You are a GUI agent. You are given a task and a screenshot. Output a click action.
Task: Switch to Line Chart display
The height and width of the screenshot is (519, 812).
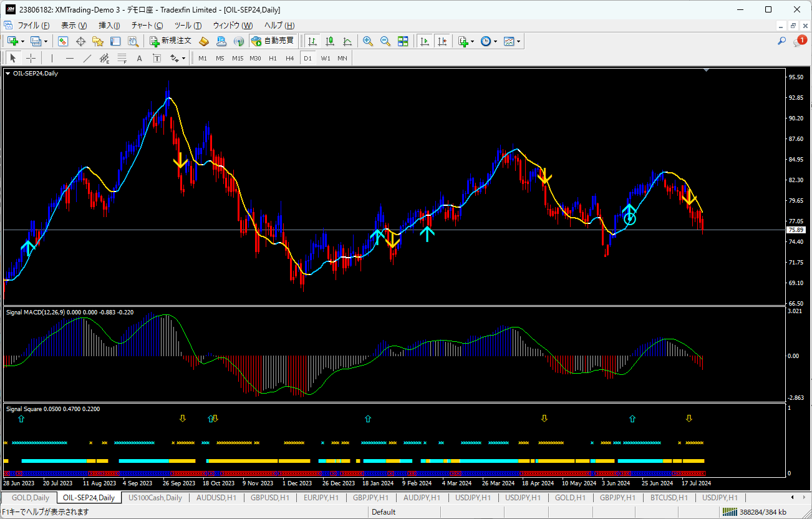point(347,41)
